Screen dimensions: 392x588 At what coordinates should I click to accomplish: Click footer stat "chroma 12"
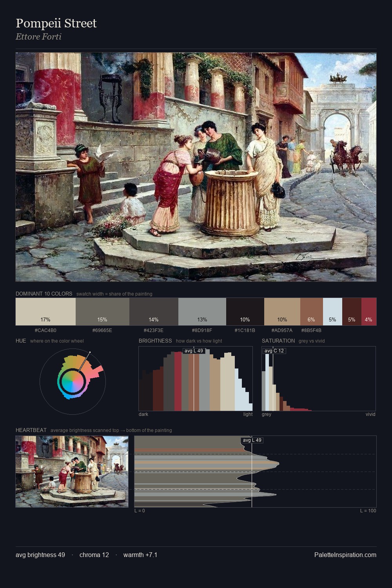pyautogui.click(x=94, y=555)
